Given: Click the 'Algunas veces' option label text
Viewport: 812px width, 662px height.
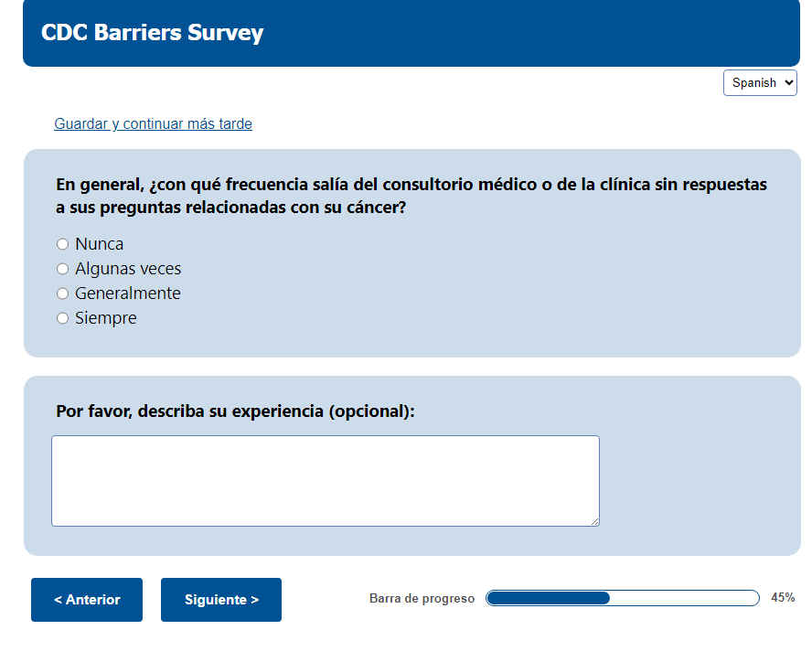Looking at the screenshot, I should pos(128,269).
